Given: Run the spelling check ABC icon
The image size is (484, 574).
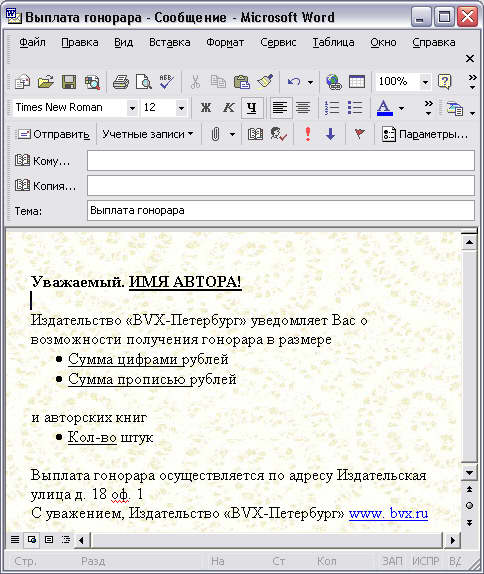Looking at the screenshot, I should (167, 82).
